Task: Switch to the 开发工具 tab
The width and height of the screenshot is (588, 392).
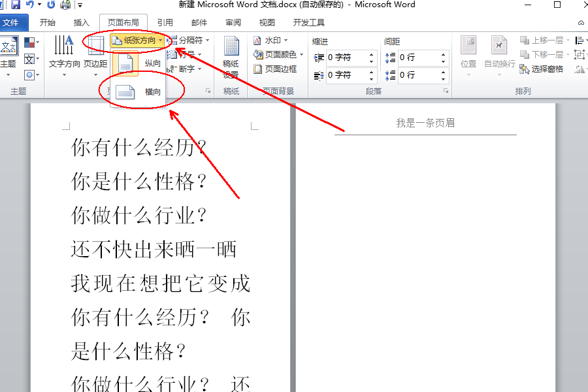Action: 308,22
